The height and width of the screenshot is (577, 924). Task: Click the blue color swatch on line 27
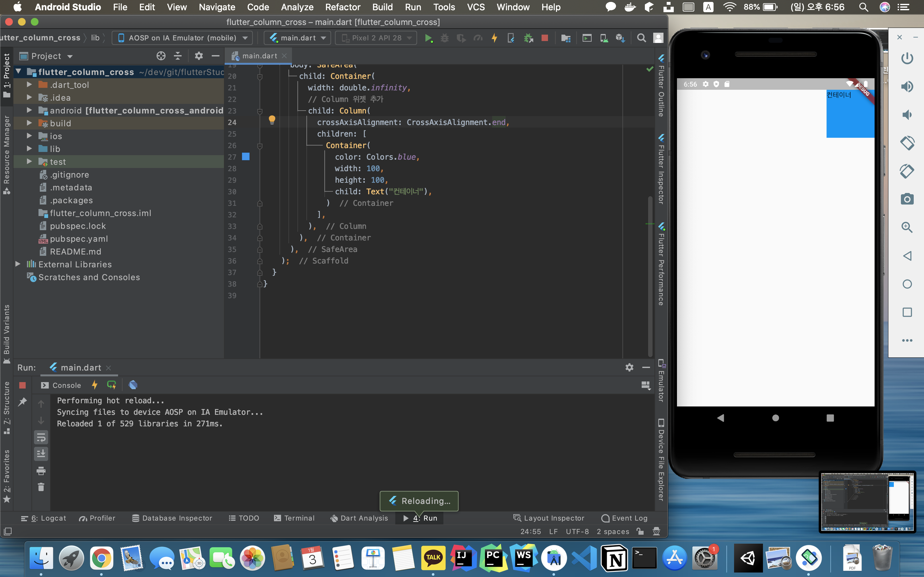[246, 156]
